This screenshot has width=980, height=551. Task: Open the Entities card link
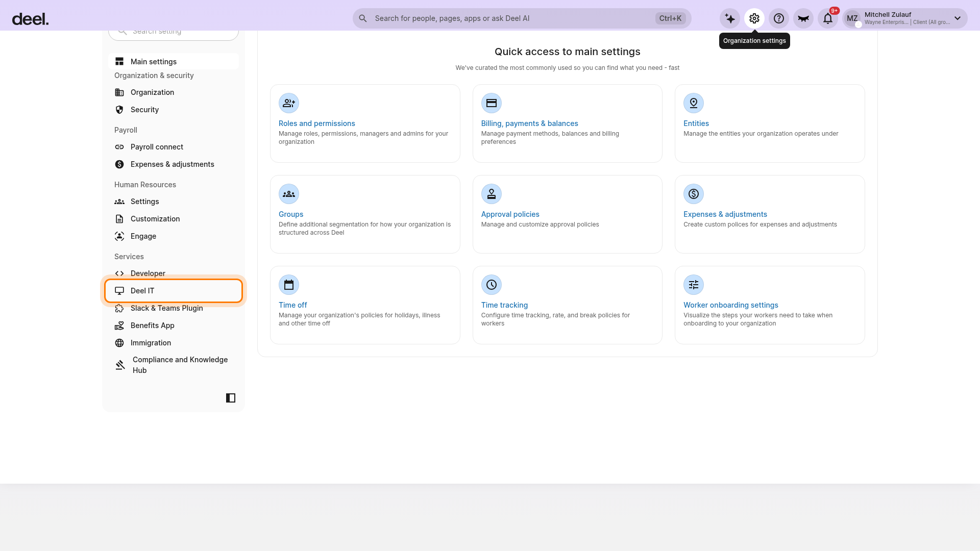coord(696,123)
